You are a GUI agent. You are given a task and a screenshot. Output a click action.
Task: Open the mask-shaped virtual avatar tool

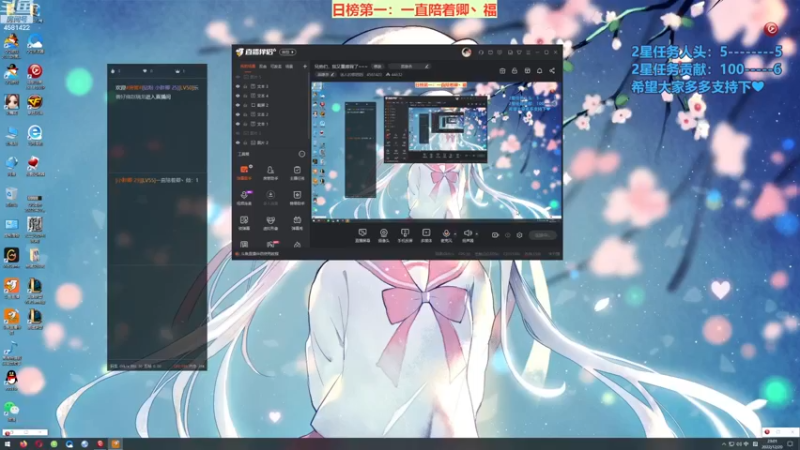point(270,222)
